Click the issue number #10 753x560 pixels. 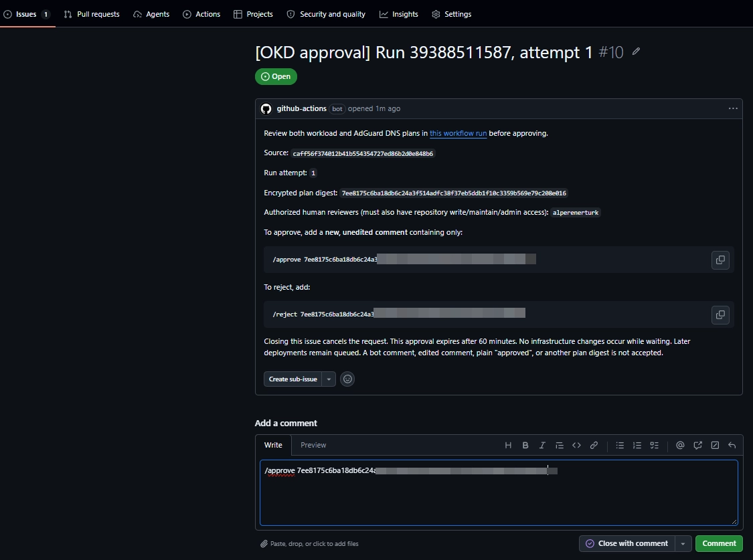[x=611, y=52]
